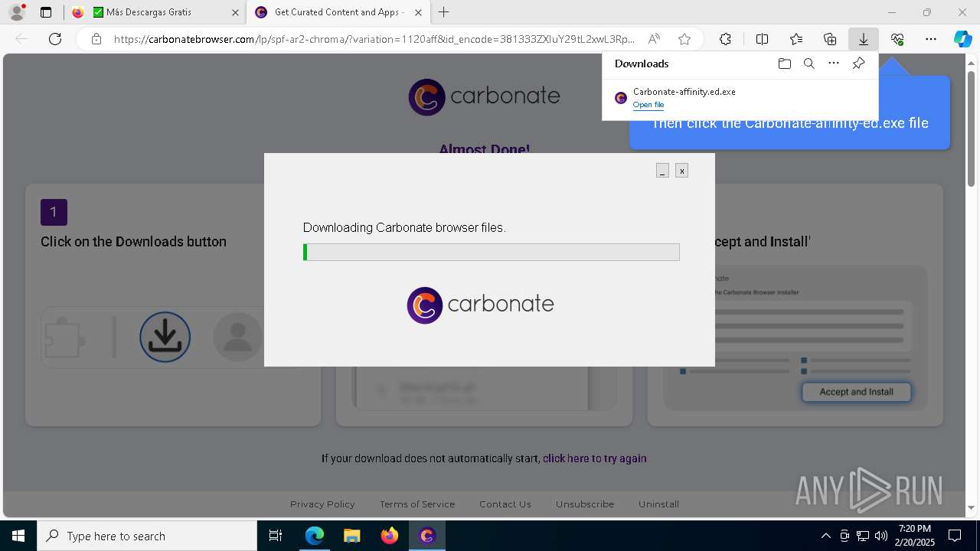
Task: Toggle Read aloud in address bar
Action: point(654,39)
